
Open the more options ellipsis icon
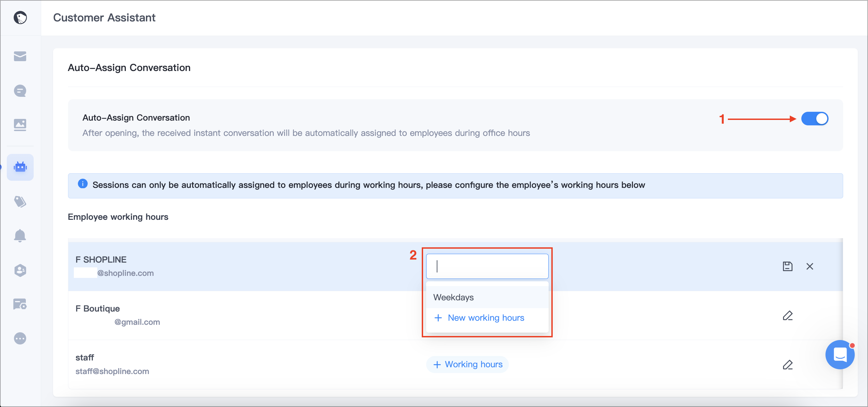pyautogui.click(x=20, y=338)
